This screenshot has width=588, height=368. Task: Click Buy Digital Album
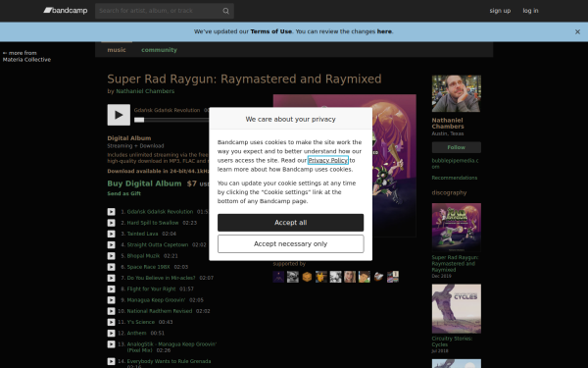[144, 184]
